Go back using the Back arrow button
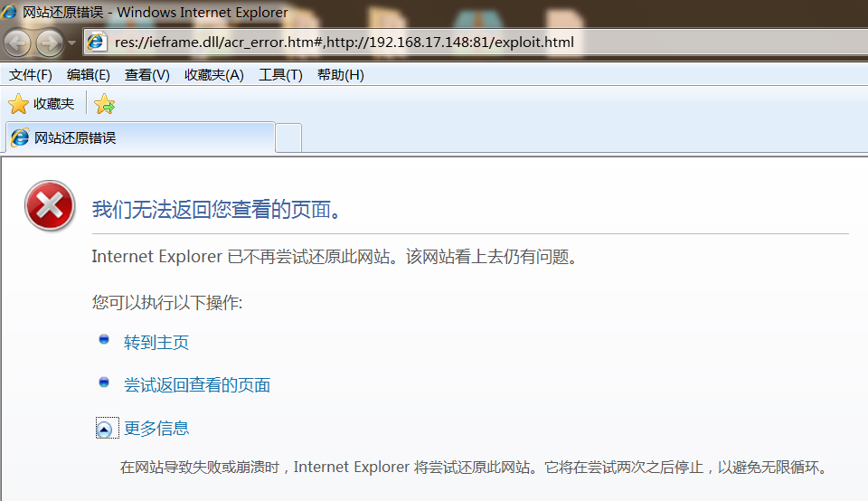The image size is (868, 501). click(18, 43)
